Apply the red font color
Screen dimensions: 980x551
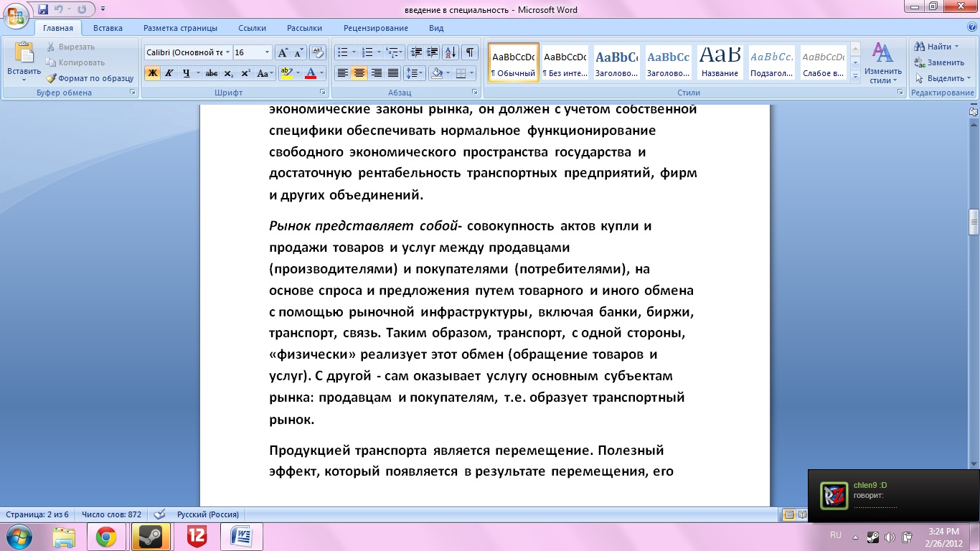[x=311, y=73]
